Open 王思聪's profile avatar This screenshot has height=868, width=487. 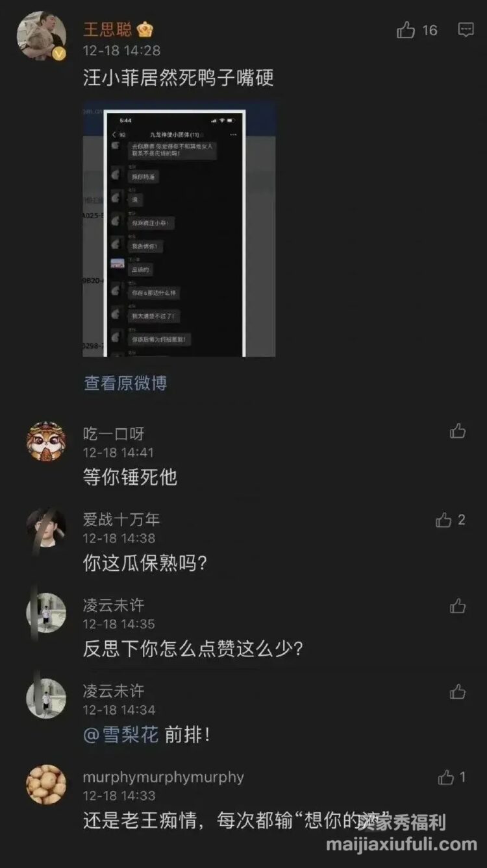(x=42, y=36)
